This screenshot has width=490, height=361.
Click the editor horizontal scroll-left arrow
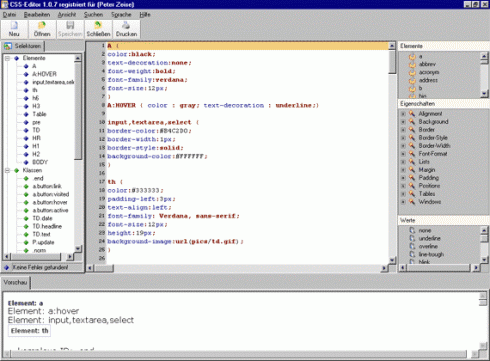click(90, 268)
